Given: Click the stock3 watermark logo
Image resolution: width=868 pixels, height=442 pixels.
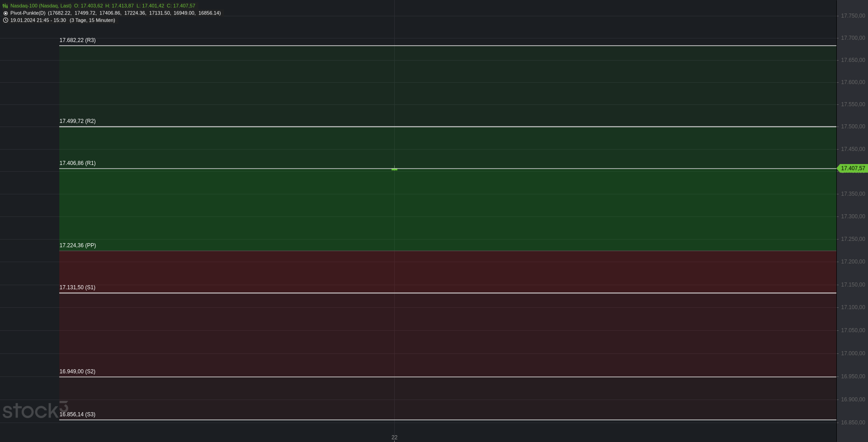Looking at the screenshot, I should [35, 410].
